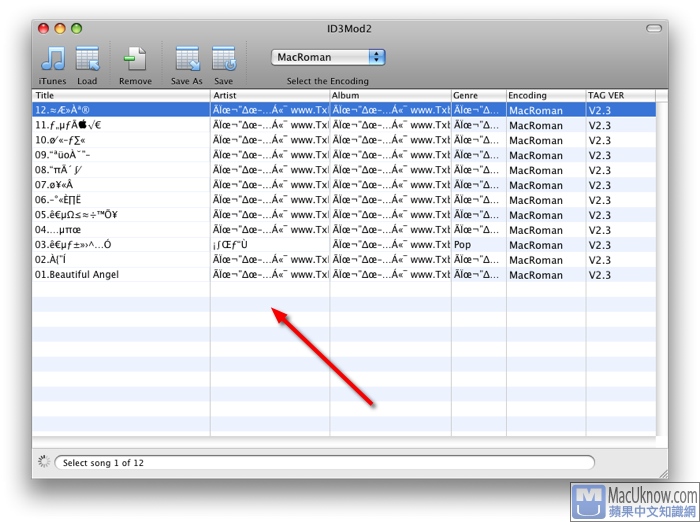Zoom the window with the green button
The image size is (700, 522).
point(77,29)
